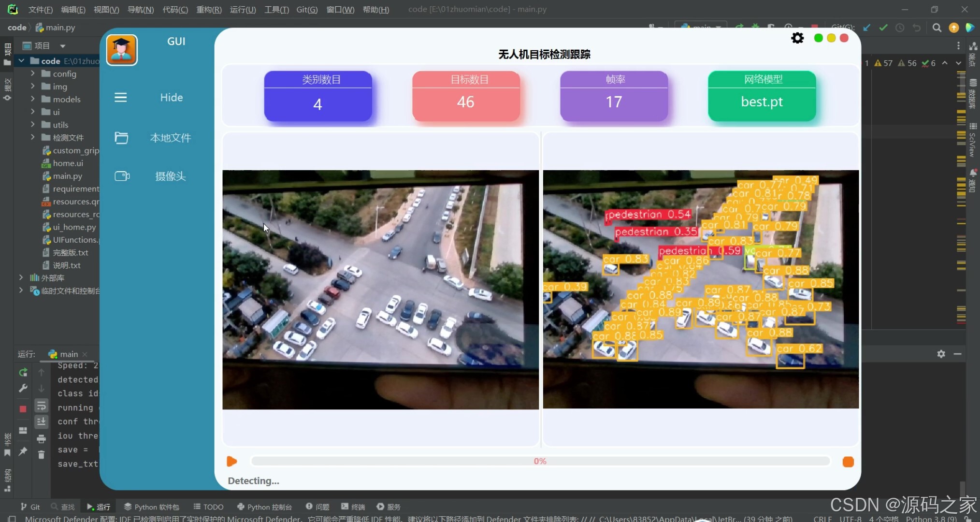
Task: Toggle soft-wrap in run console
Action: (x=42, y=406)
